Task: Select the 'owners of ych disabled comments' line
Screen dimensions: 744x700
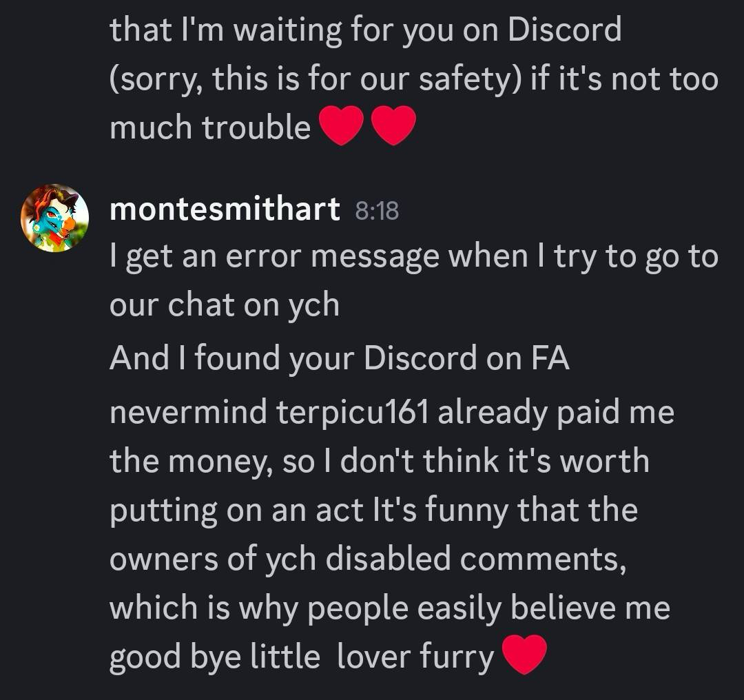Action: (368, 559)
